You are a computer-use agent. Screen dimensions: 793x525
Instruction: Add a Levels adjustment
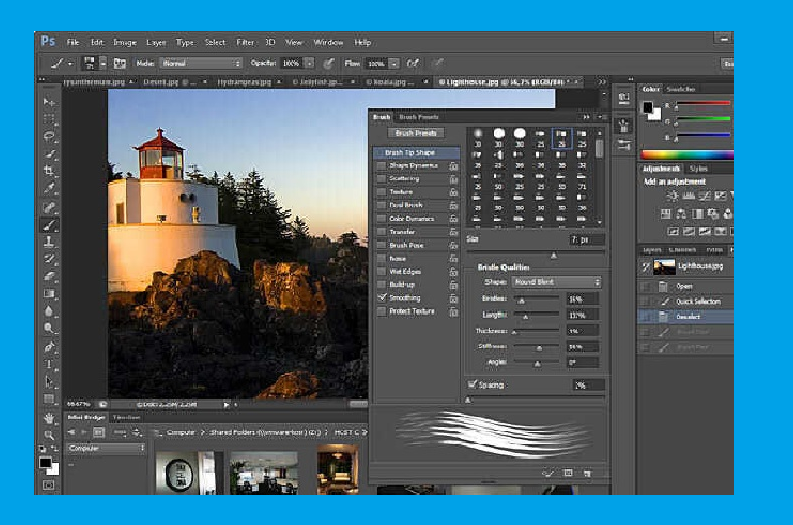688,196
